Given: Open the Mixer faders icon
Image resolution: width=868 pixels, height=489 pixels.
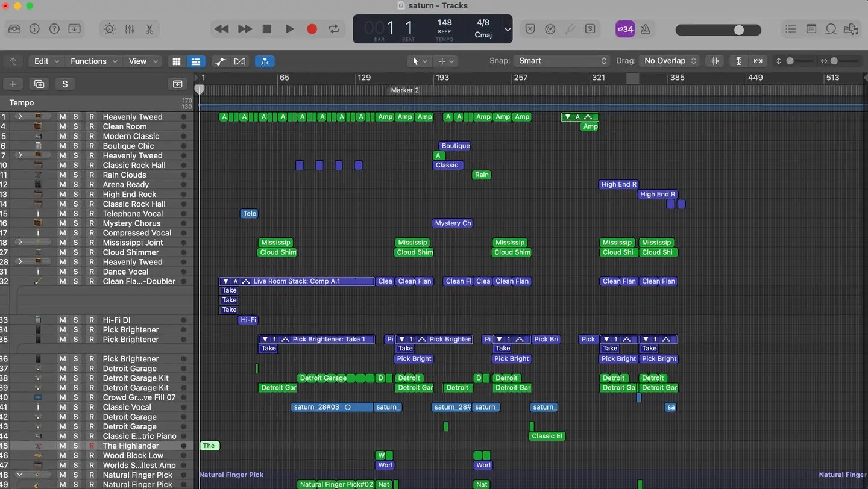Looking at the screenshot, I should click(130, 29).
